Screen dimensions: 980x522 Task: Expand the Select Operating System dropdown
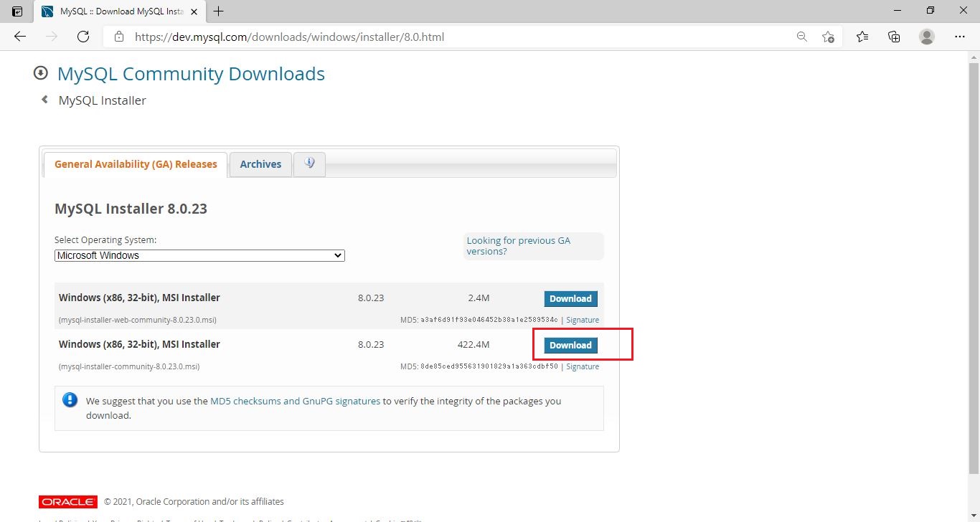[199, 255]
